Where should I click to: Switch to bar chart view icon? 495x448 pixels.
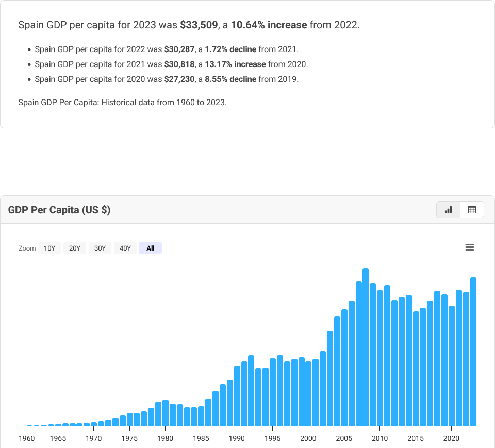coord(448,210)
